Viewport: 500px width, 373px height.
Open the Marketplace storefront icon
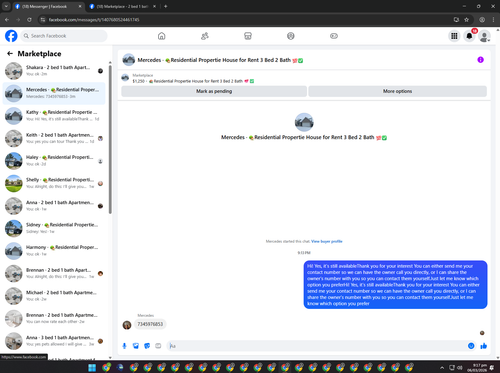click(248, 36)
